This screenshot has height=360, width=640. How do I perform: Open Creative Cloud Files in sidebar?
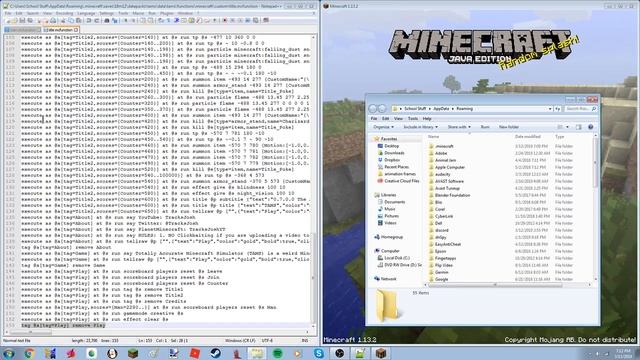point(402,181)
